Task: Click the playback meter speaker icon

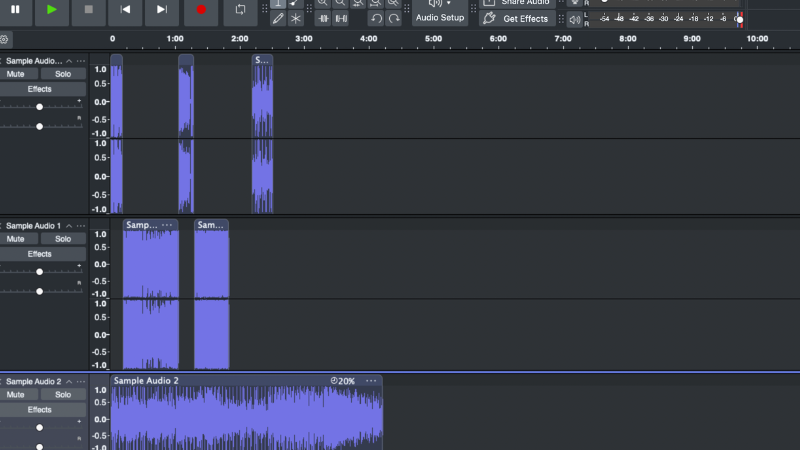Action: 574,19
